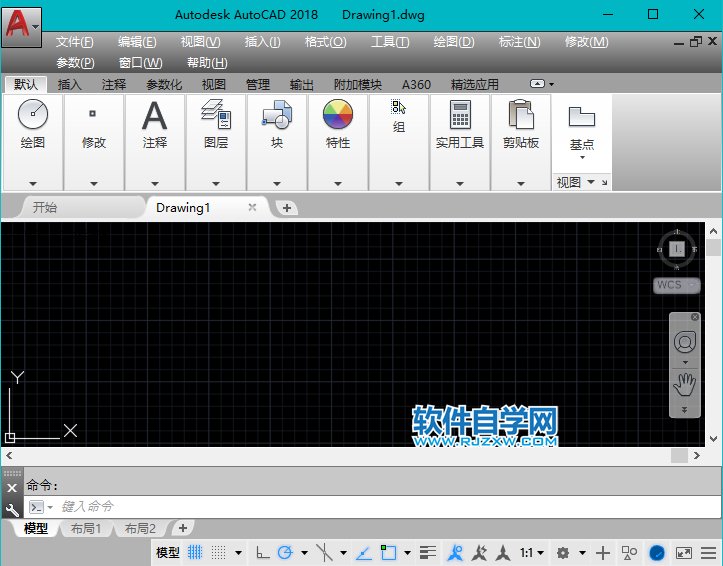Viewport: 723px width, 566px height.
Task: Toggle line weight display in status bar
Action: click(x=428, y=552)
